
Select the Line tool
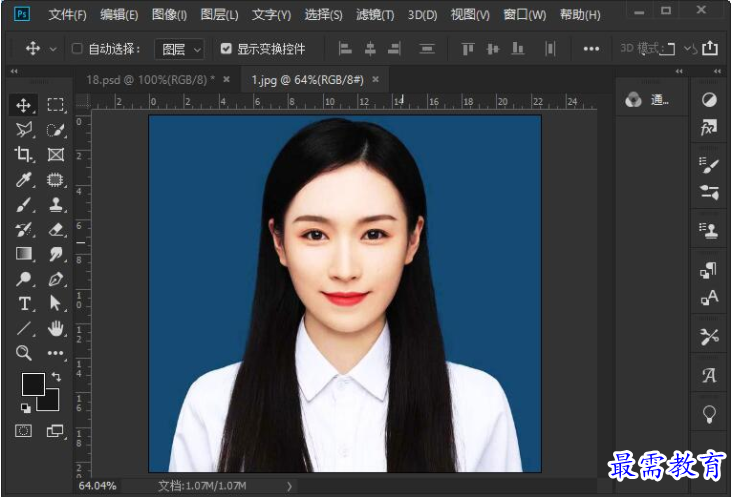click(24, 329)
